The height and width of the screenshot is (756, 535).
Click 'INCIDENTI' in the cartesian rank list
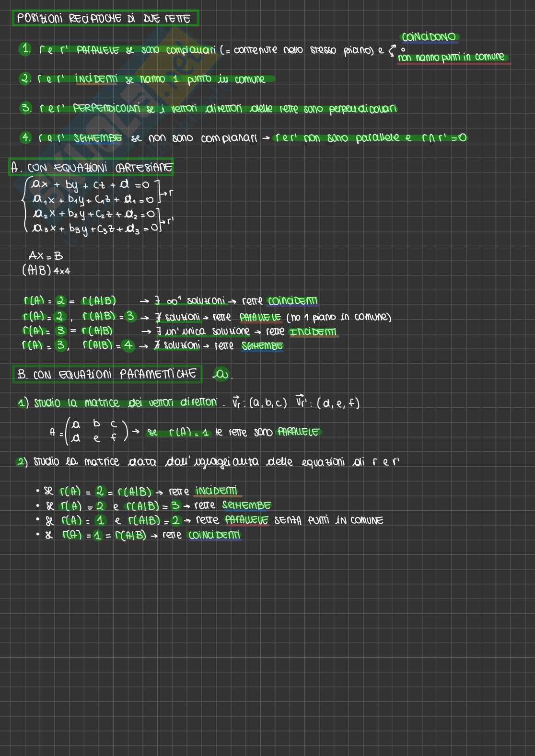pyautogui.click(x=313, y=332)
